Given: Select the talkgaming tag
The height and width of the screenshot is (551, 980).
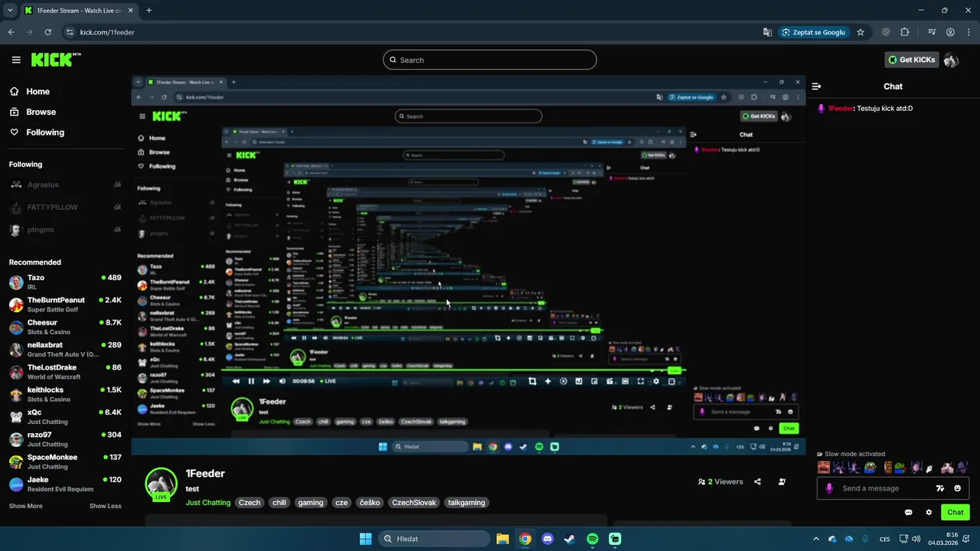Looking at the screenshot, I should [466, 503].
